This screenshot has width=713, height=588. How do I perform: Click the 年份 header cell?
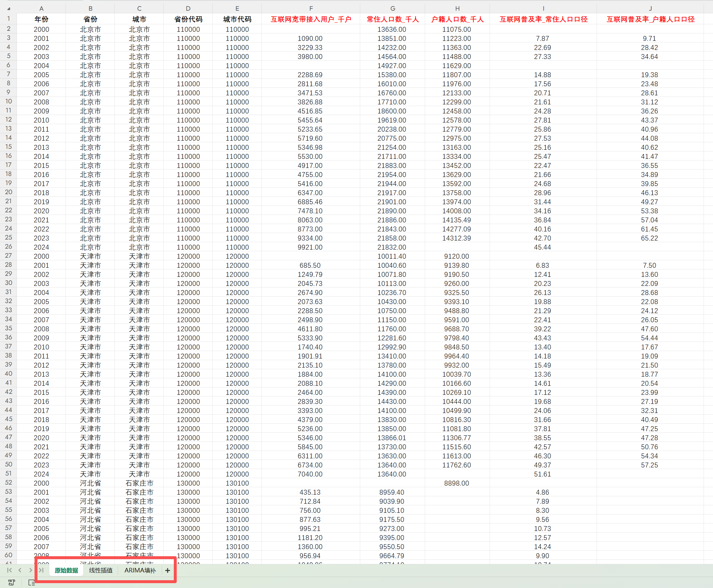(x=41, y=19)
